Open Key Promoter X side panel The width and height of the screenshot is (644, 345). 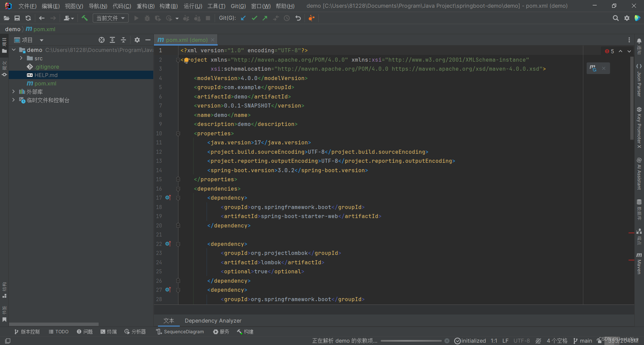click(x=639, y=127)
